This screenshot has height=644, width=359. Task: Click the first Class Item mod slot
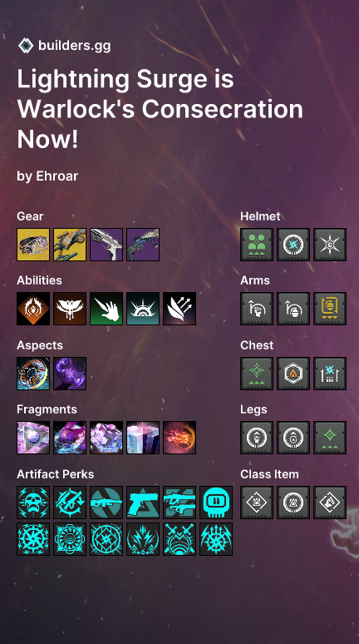[x=257, y=503]
